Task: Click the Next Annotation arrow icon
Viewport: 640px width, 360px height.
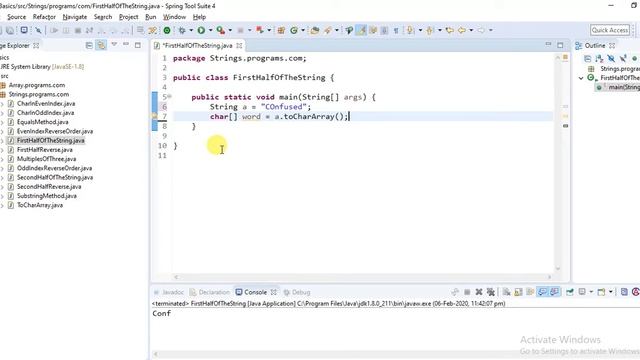Action: coord(410,30)
